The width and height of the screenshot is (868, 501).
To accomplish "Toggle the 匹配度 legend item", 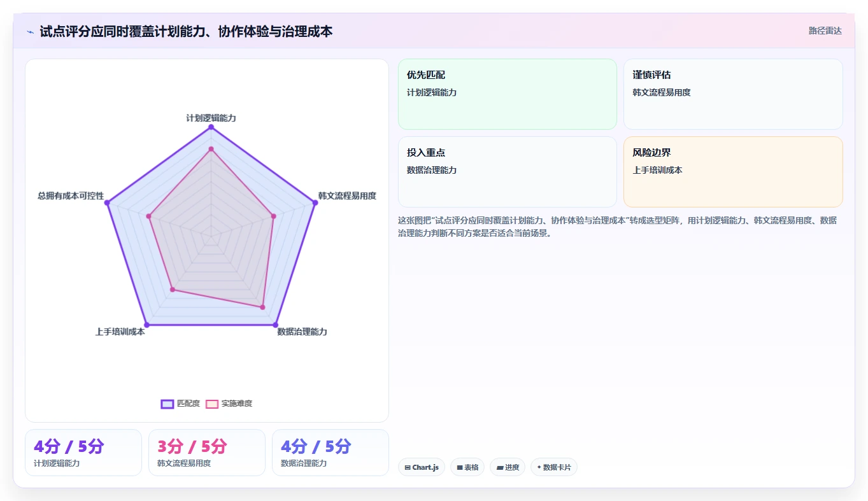I will (180, 404).
